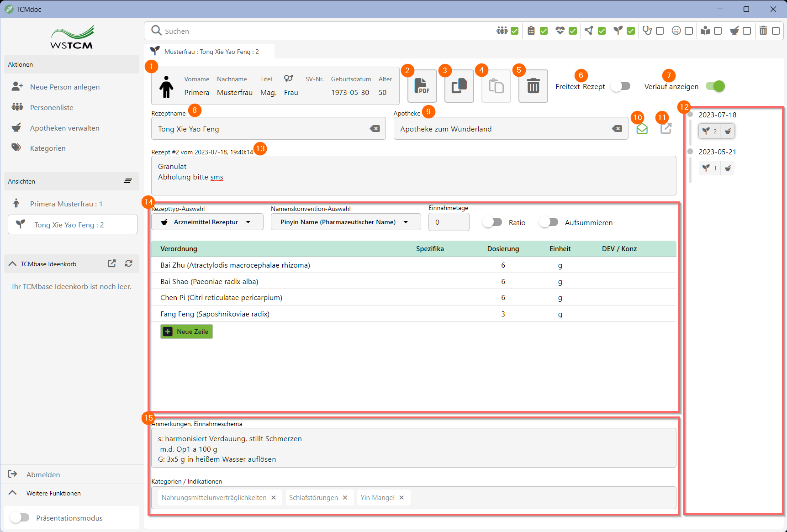The height and width of the screenshot is (532, 787).
Task: Open the pharmacy external link icon
Action: (666, 129)
